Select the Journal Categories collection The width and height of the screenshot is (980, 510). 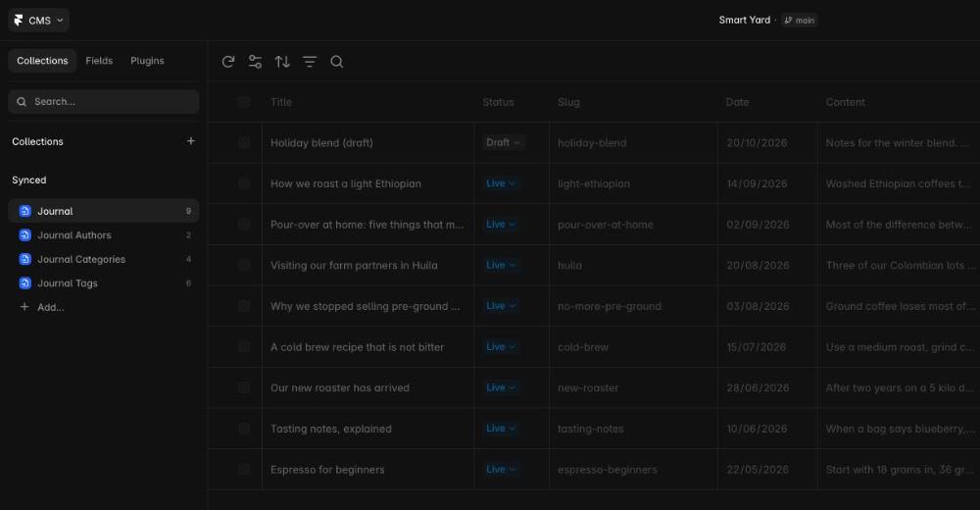pyautogui.click(x=104, y=259)
